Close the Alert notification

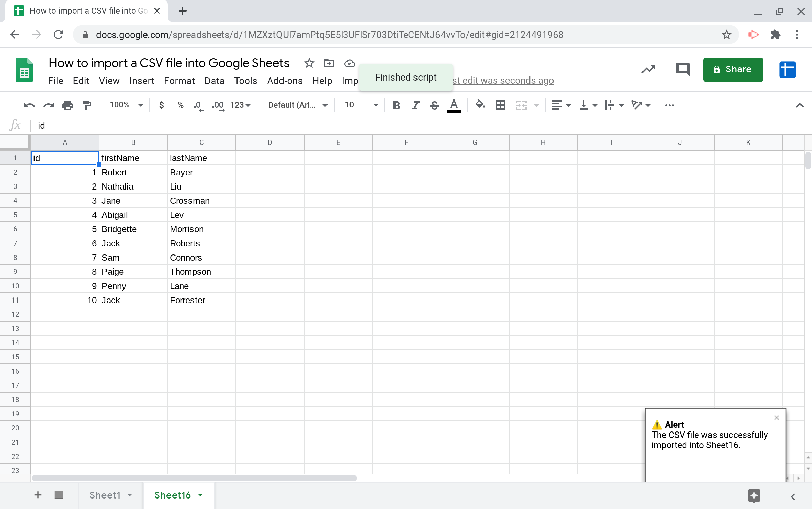click(x=777, y=418)
